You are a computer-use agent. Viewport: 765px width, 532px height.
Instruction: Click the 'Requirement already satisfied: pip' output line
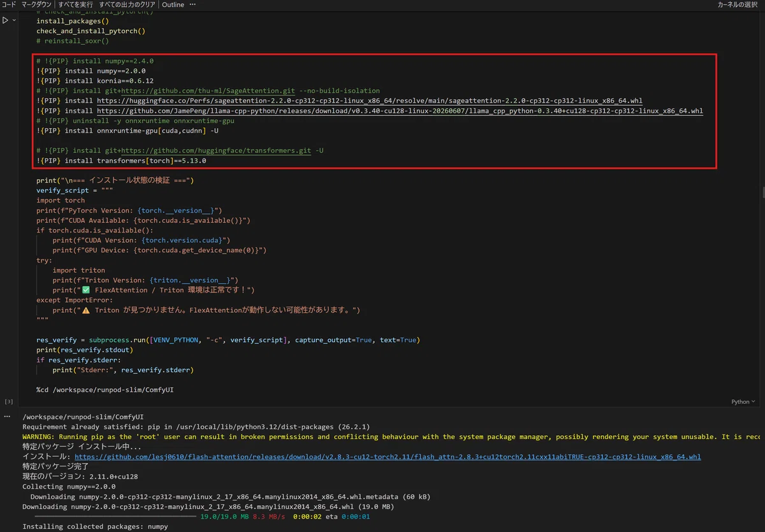[x=196, y=426]
